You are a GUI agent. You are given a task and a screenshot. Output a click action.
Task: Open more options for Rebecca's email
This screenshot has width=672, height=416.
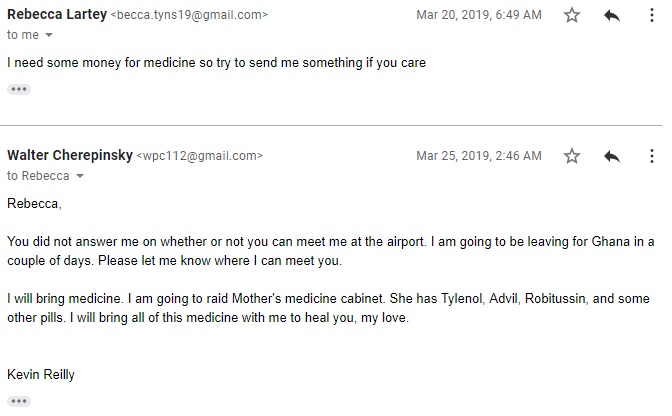click(x=652, y=15)
